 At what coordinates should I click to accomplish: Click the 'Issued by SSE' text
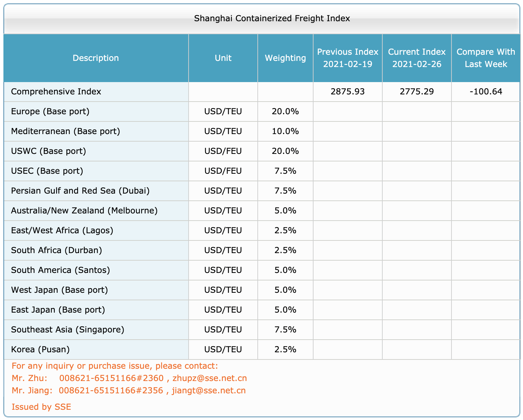[x=41, y=407]
